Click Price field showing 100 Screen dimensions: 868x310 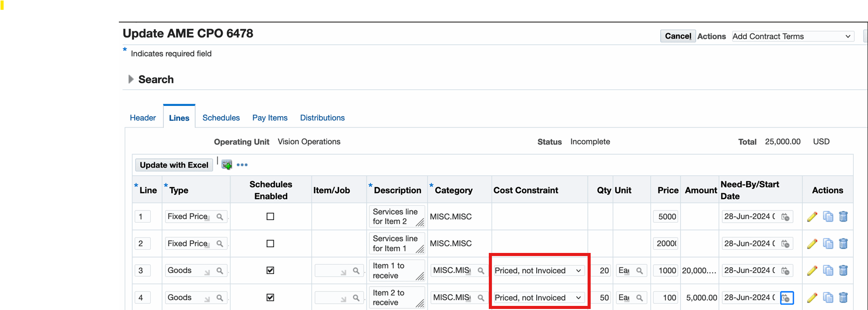click(665, 298)
